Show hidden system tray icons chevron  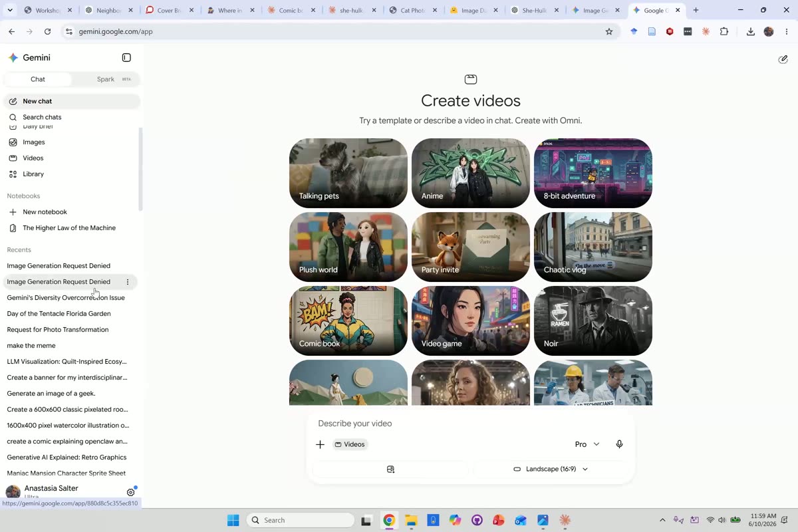click(662, 520)
